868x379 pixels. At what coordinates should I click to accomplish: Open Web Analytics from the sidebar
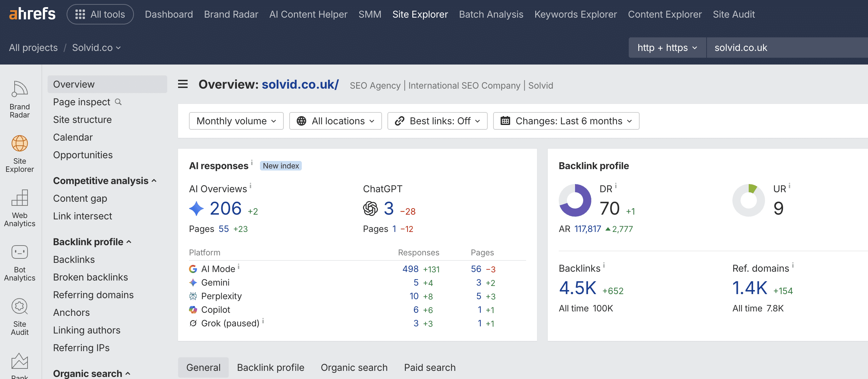point(20,208)
